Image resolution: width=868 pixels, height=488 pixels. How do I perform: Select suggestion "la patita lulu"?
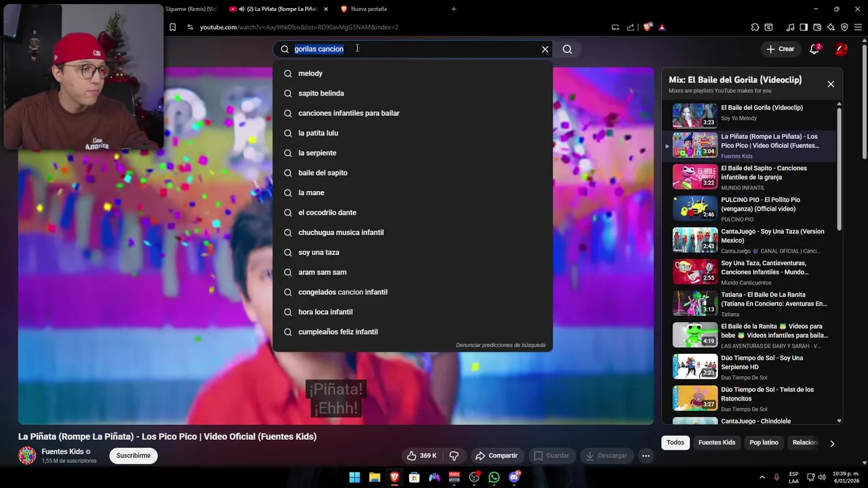412,133
